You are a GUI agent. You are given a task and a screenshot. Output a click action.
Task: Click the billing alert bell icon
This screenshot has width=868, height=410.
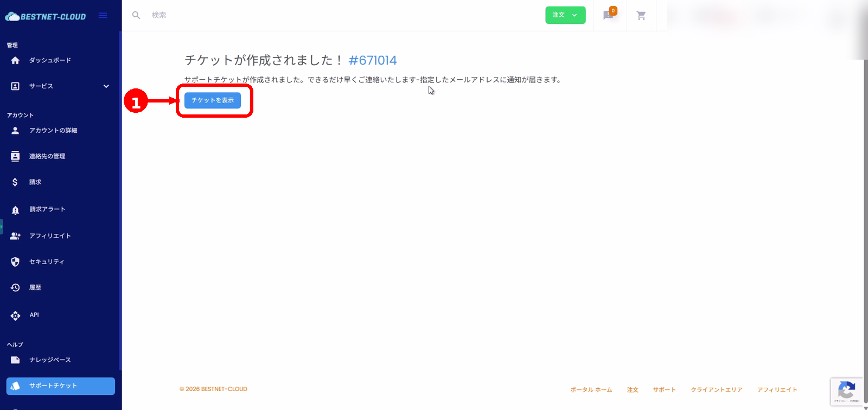(15, 210)
